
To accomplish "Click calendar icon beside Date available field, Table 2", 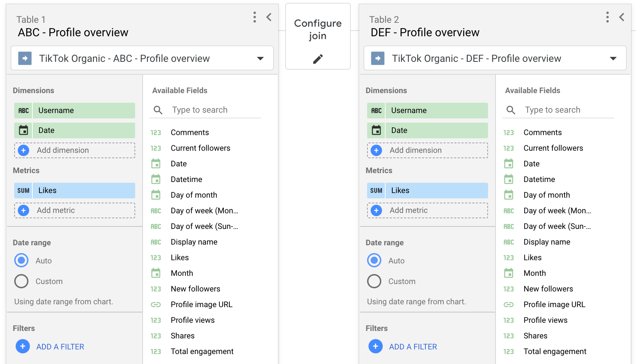I will pos(509,164).
